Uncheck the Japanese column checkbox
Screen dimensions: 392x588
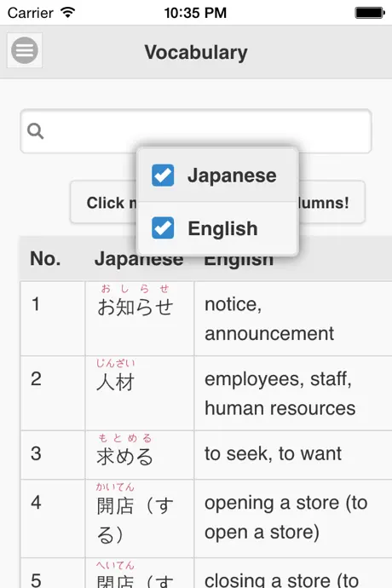click(x=163, y=176)
